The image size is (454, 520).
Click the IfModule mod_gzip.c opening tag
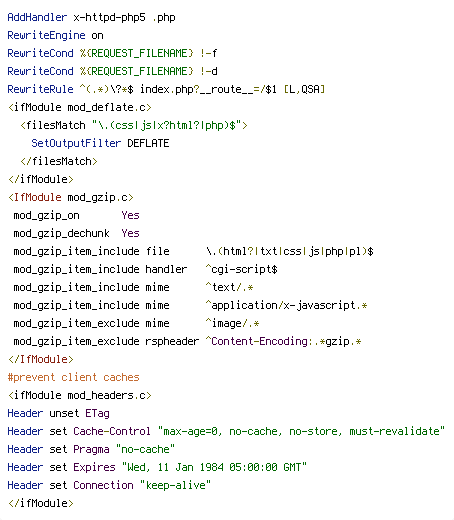[x=71, y=197]
